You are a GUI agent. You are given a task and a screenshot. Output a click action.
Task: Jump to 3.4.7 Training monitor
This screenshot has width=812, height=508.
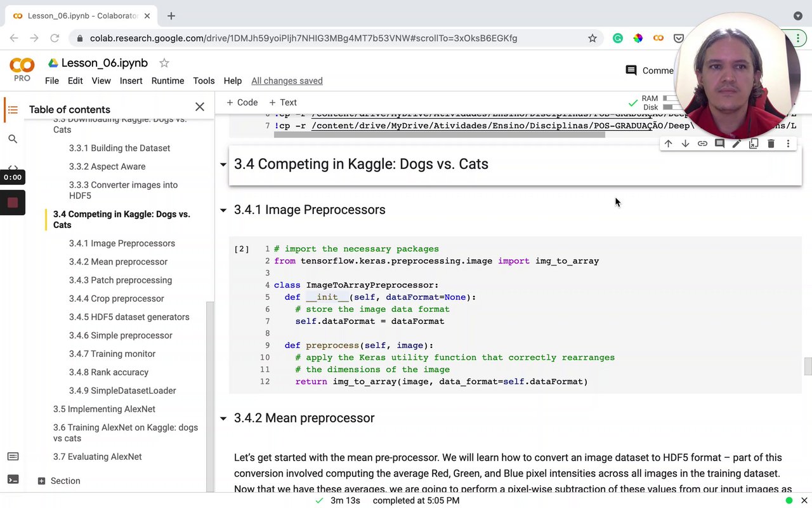pos(112,354)
